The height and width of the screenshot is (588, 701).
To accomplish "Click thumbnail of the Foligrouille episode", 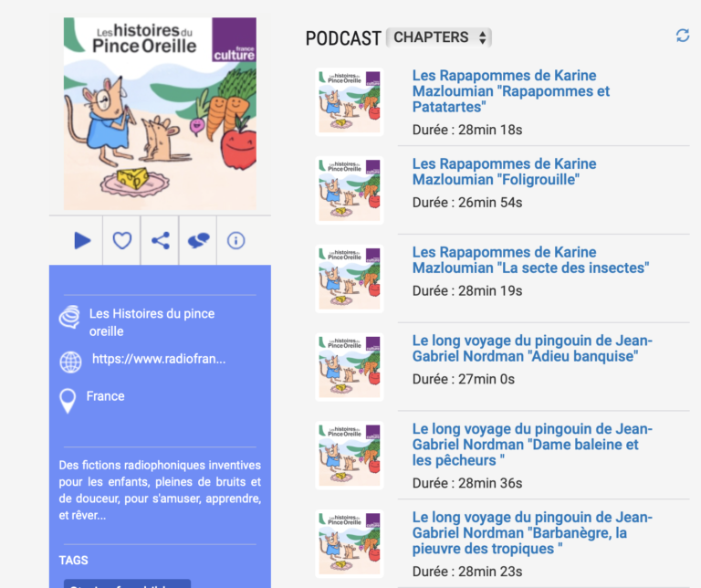I will [350, 190].
